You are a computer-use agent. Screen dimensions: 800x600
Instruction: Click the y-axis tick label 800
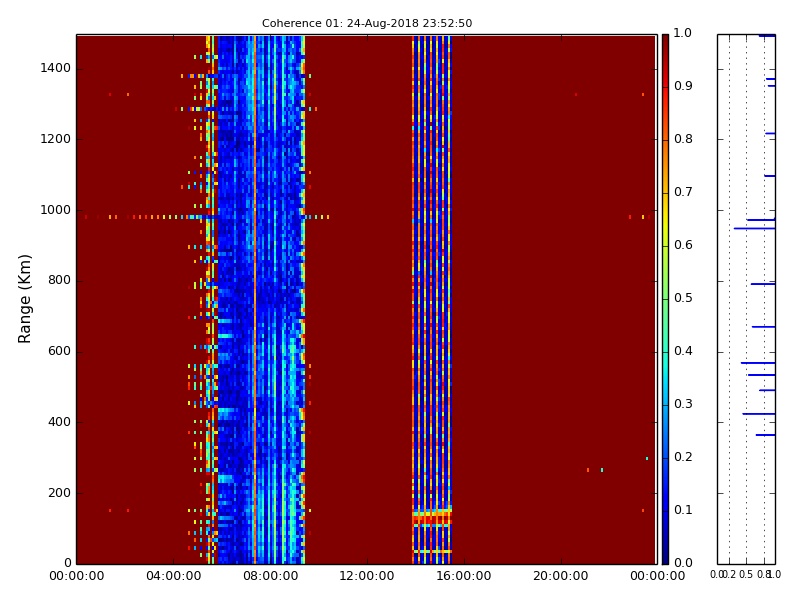coord(59,281)
